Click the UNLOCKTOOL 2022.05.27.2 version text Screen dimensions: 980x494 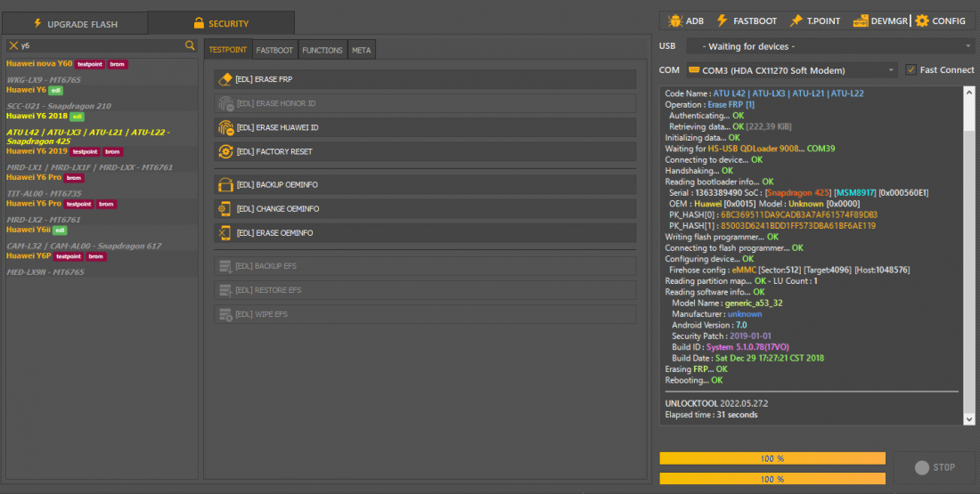(x=716, y=403)
